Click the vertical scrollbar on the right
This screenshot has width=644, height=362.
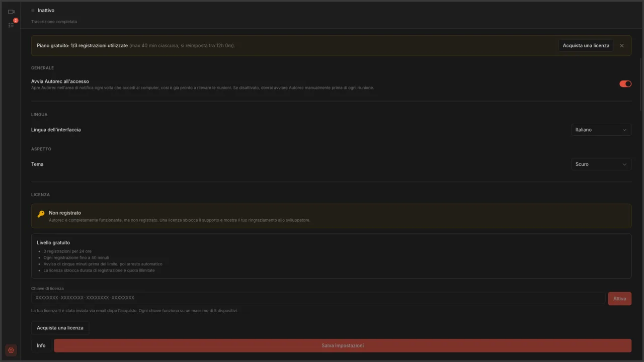point(640,84)
